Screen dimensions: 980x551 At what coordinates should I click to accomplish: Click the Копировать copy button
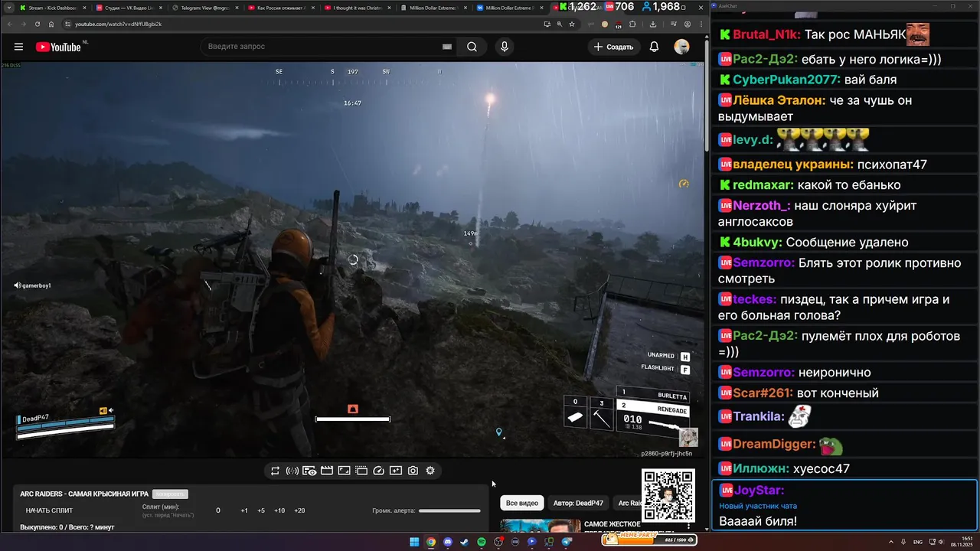pos(170,494)
